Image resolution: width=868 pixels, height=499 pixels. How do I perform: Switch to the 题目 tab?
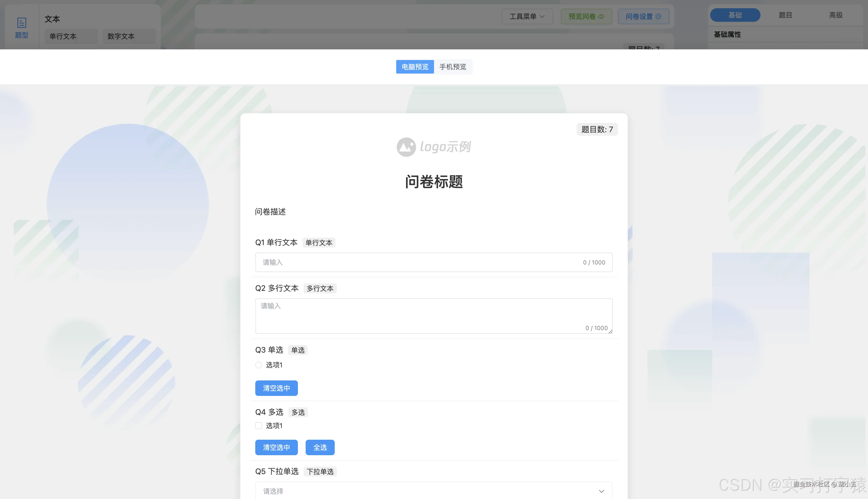[x=785, y=15]
